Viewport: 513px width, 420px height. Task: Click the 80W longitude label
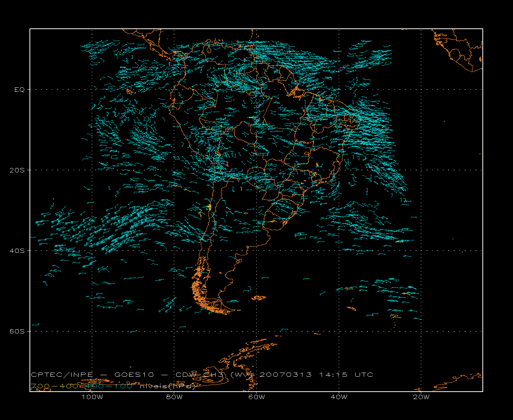[x=174, y=397]
